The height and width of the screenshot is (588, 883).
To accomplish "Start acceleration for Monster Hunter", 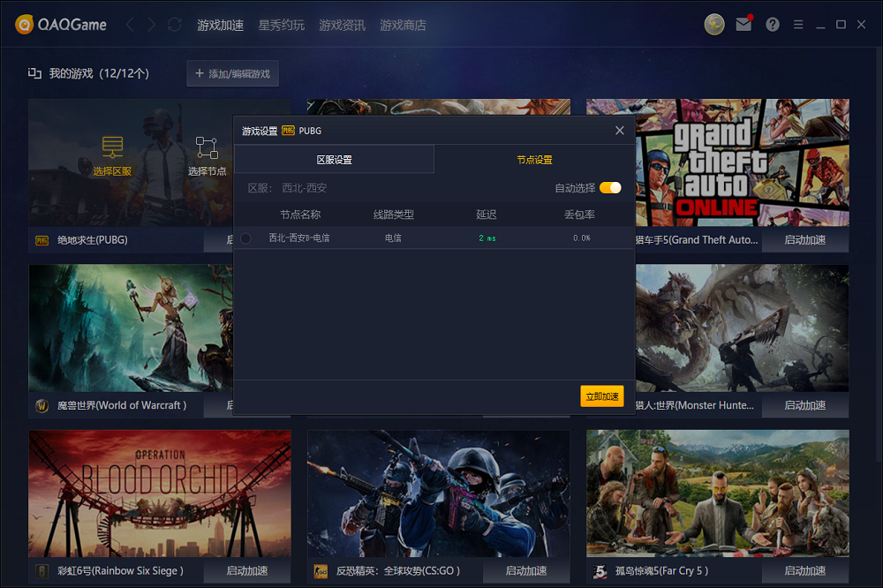I will coord(805,405).
